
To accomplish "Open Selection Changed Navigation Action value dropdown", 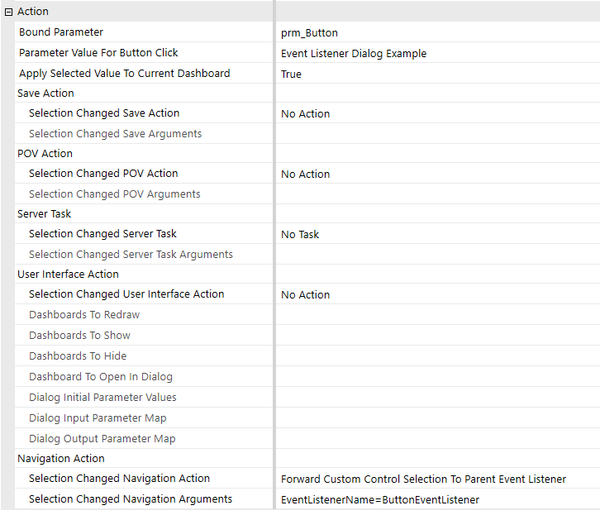I will coord(436,479).
